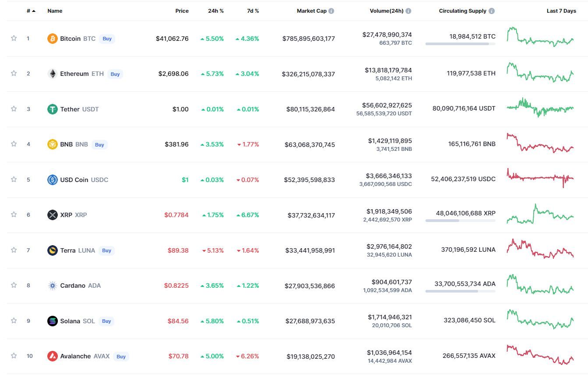Sort by Market Cap header
588x375 pixels.
[312, 11]
